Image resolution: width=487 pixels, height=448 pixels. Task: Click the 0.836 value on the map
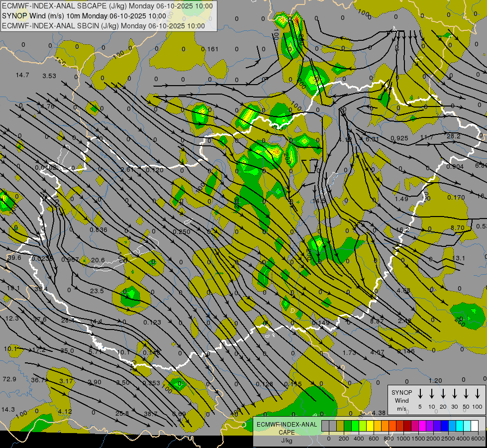98,230
